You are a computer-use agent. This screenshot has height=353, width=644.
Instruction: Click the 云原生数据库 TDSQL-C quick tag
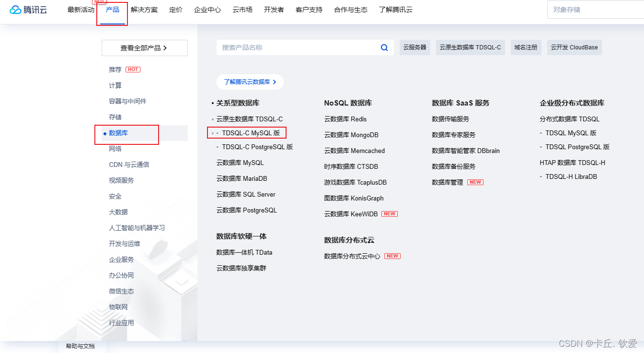point(471,47)
